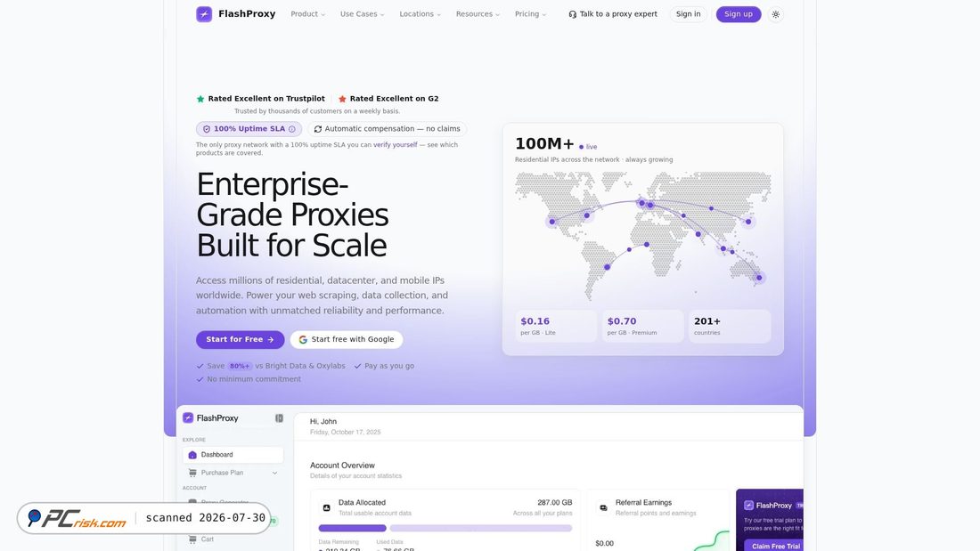This screenshot has height=551, width=980.
Task: Click the Dashboard home icon
Action: click(x=192, y=455)
